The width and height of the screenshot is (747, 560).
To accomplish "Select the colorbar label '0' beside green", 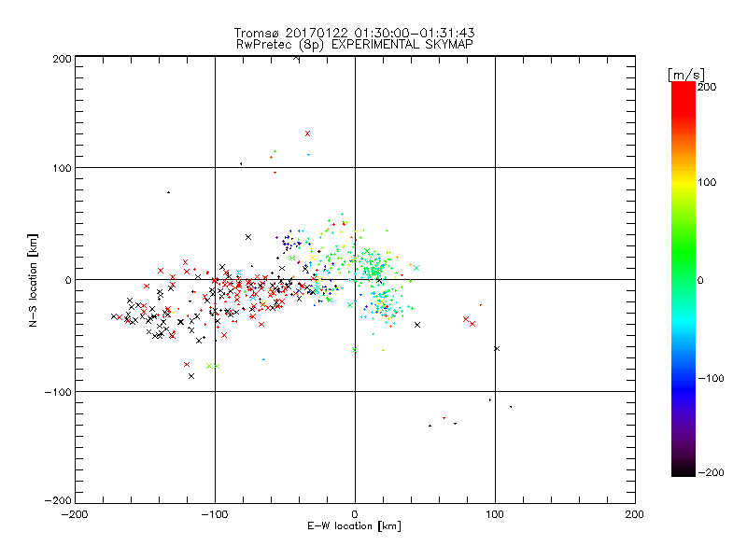I will pos(700,280).
